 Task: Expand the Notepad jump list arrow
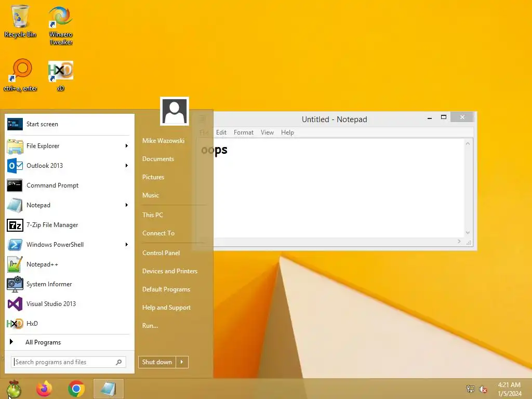(127, 205)
